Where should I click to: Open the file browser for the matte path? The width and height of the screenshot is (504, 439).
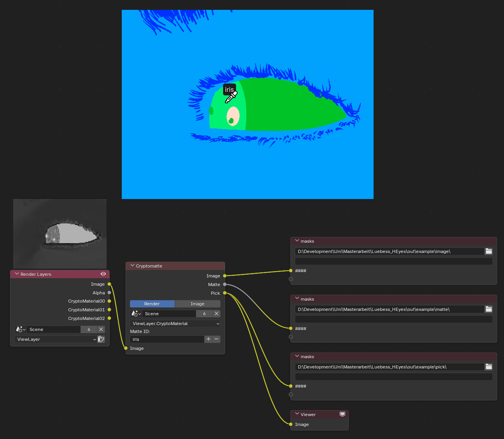(489, 309)
